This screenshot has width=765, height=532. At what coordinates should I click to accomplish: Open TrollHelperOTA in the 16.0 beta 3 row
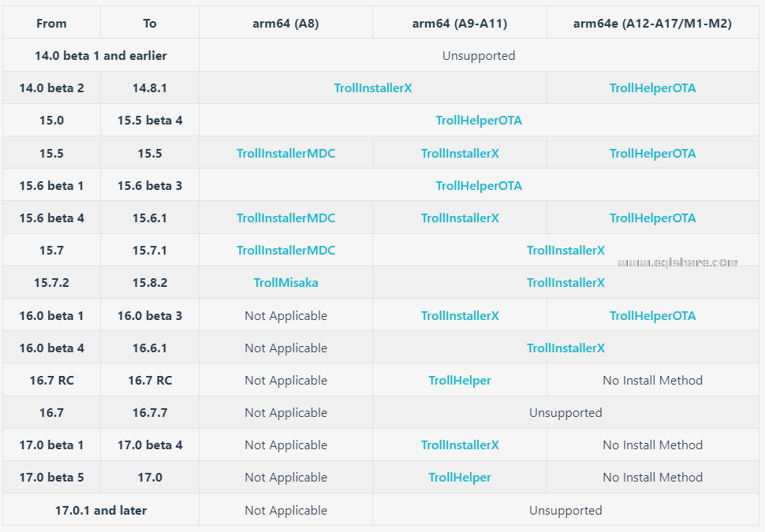click(x=652, y=316)
